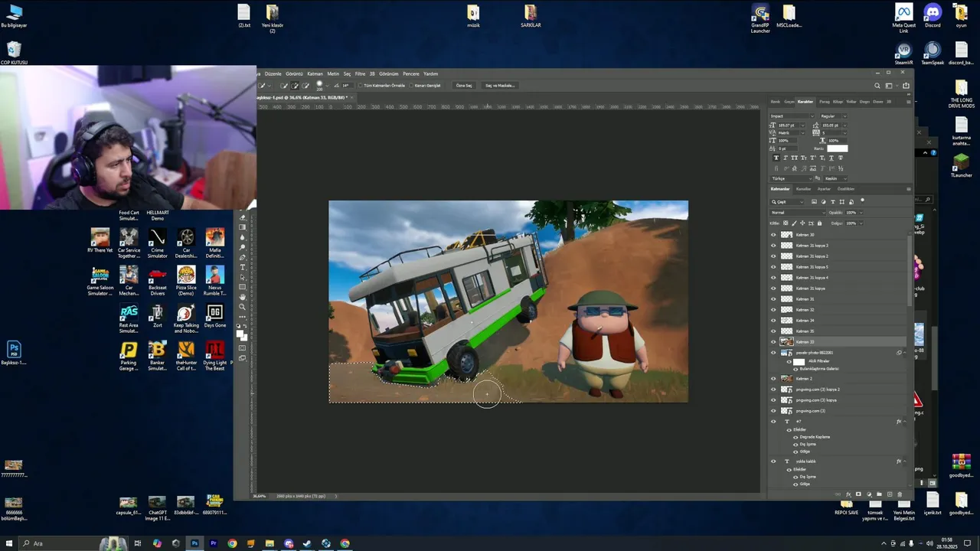980x551 pixels.
Task: Filter layers by pixel layer icon
Action: 814,202
